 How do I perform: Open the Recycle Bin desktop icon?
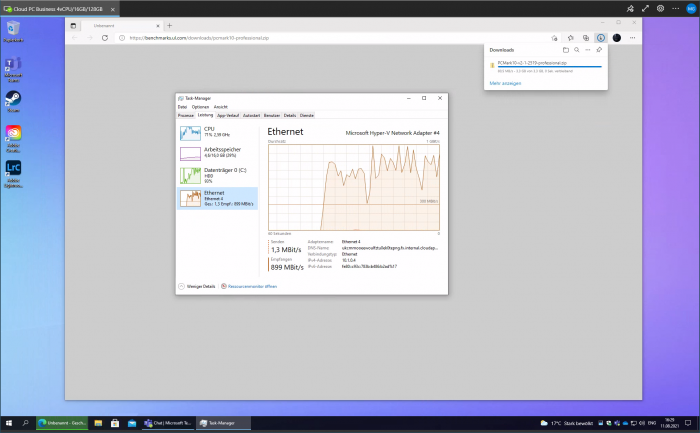click(x=13, y=31)
